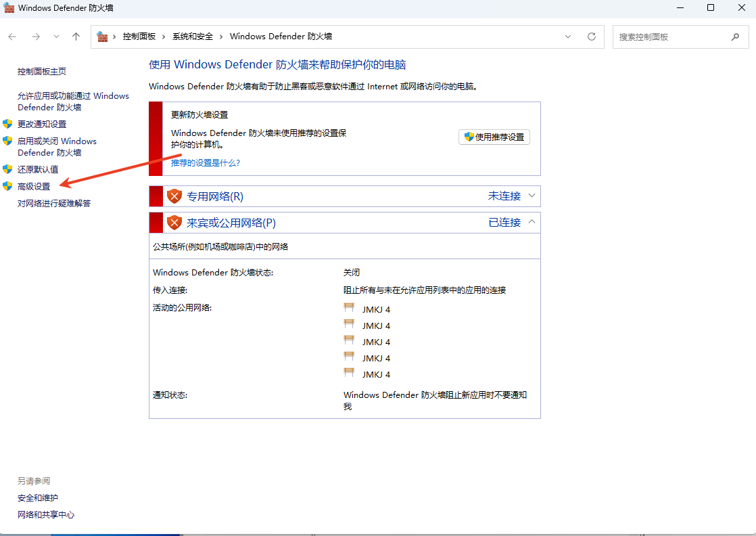756x536 pixels.
Task: Click the red shield icon for 专用网络
Action: click(174, 196)
